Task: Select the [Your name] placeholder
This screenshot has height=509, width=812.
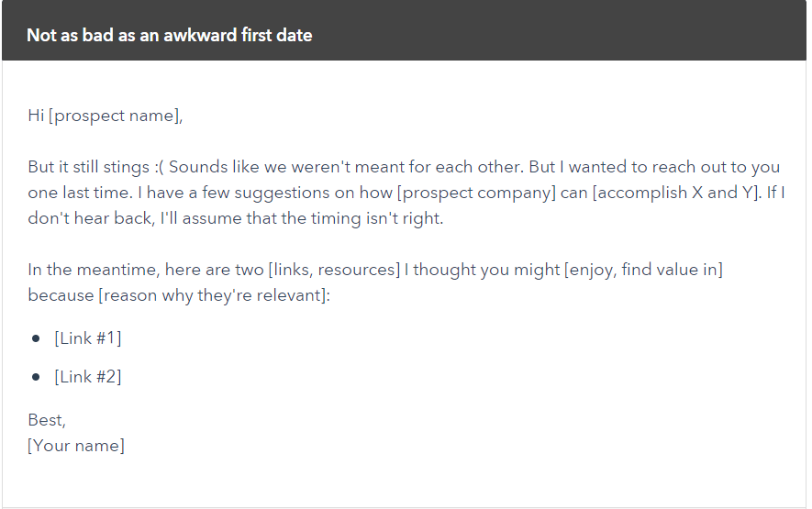Action: [76, 446]
